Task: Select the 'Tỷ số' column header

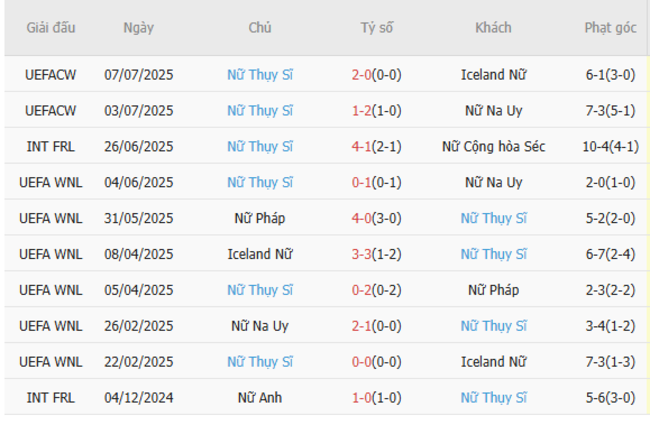Action: click(376, 28)
